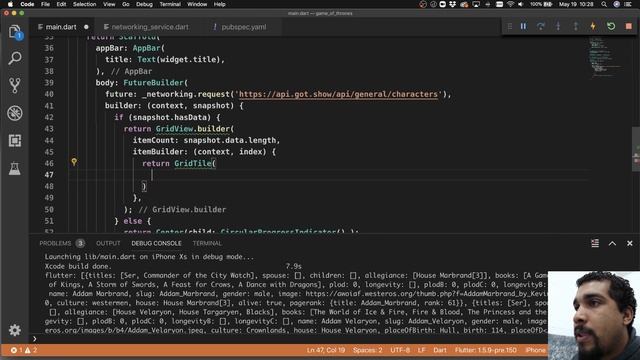This screenshot has height=360, width=640.
Task: Click the code minimap preview
Action: pyautogui.click(x=606, y=57)
